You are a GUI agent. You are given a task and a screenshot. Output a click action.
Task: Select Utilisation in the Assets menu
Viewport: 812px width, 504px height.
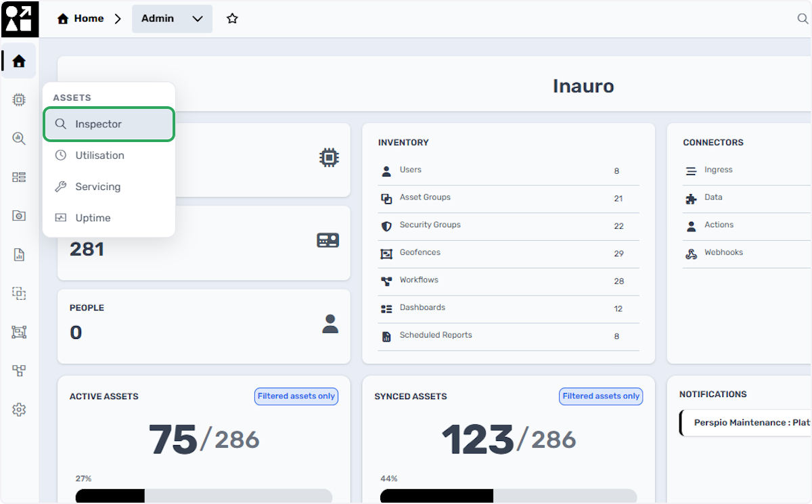pos(109,155)
